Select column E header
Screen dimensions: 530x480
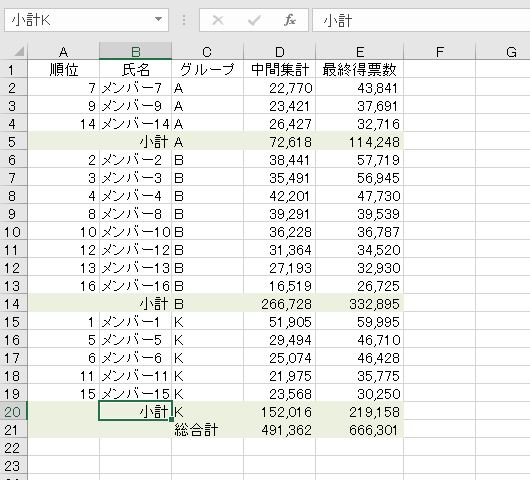[360, 52]
